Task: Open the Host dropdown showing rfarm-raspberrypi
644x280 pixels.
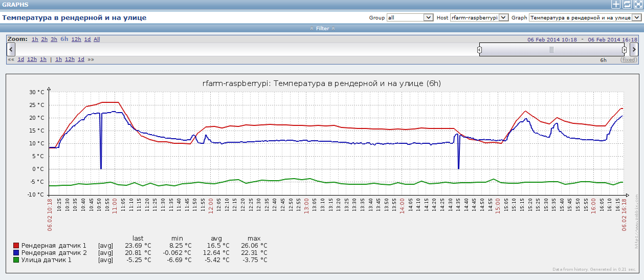Action: coord(479,17)
